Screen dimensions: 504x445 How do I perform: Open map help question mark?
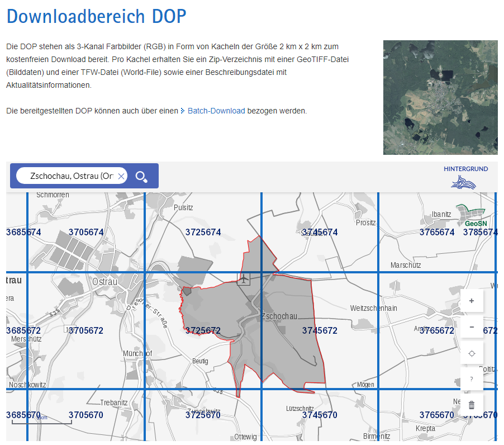(x=472, y=380)
